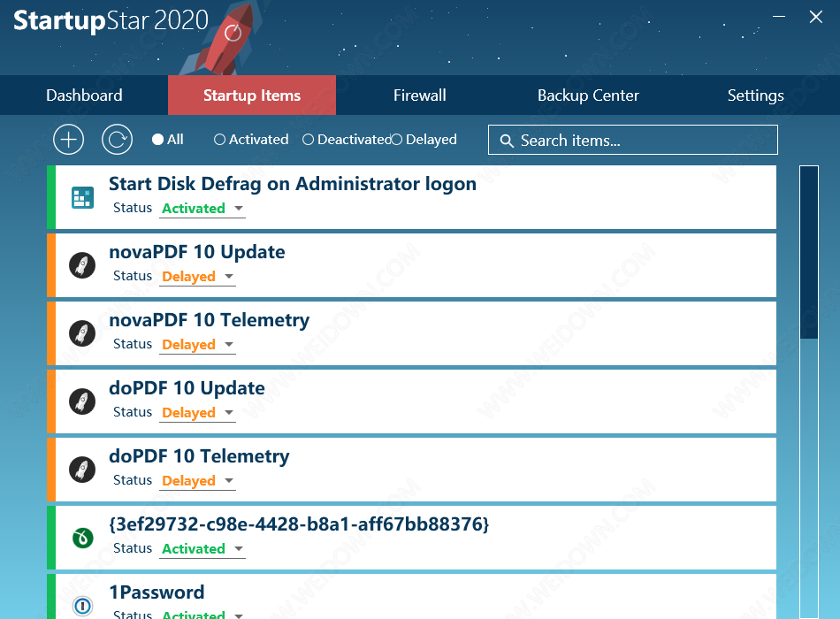Click the Start Disk Defrag entry icon
This screenshot has height=619, width=840.
[82, 197]
